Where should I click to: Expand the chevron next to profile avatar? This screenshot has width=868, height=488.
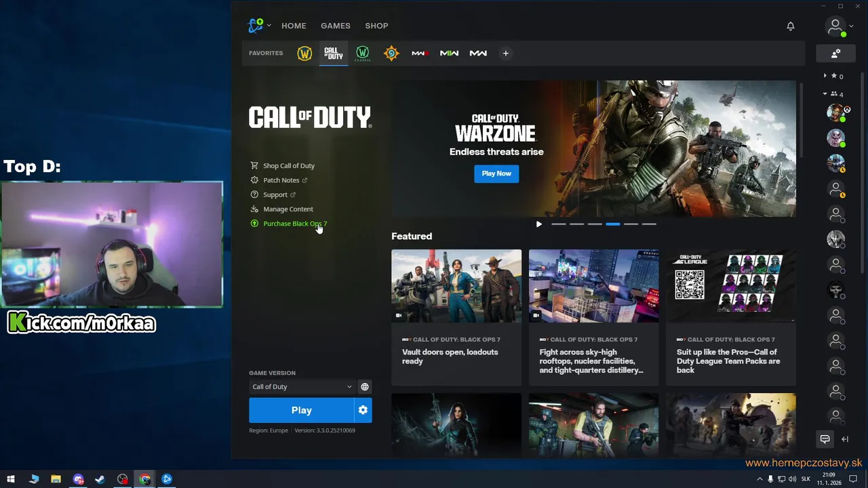point(851,26)
